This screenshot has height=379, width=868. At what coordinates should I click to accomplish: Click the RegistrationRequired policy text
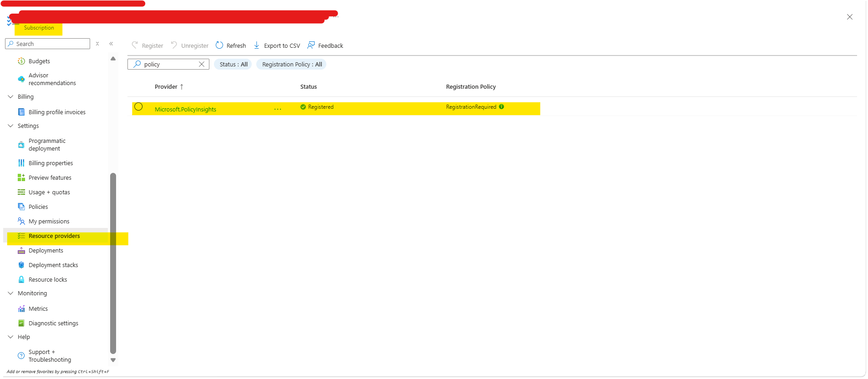click(x=471, y=107)
